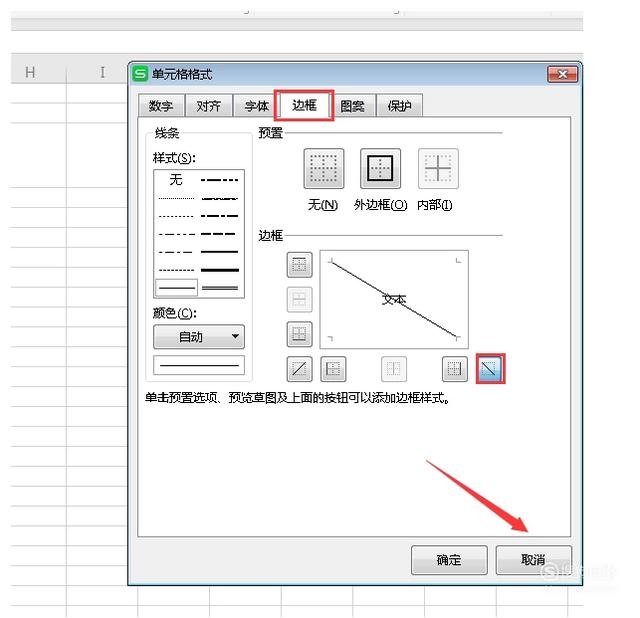Open the 边框 tab
This screenshot has width=640, height=618.
tap(304, 105)
